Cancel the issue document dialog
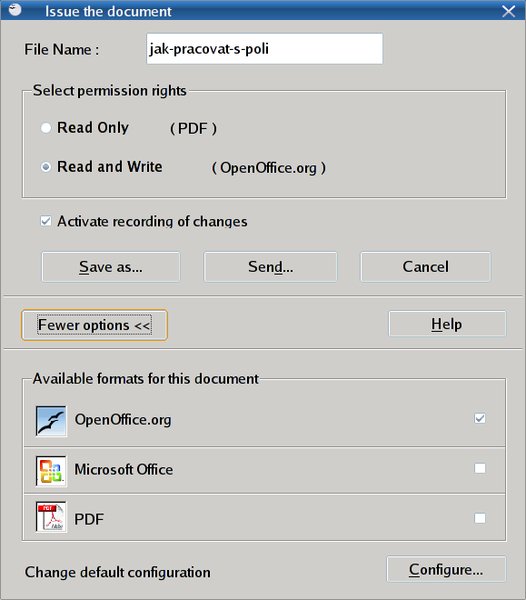526x600 pixels. 425,267
